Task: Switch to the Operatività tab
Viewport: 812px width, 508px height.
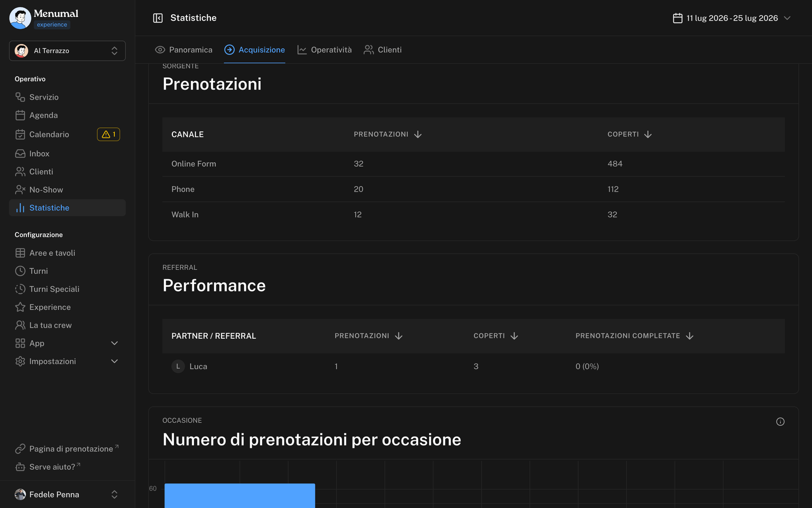Action: click(324, 50)
